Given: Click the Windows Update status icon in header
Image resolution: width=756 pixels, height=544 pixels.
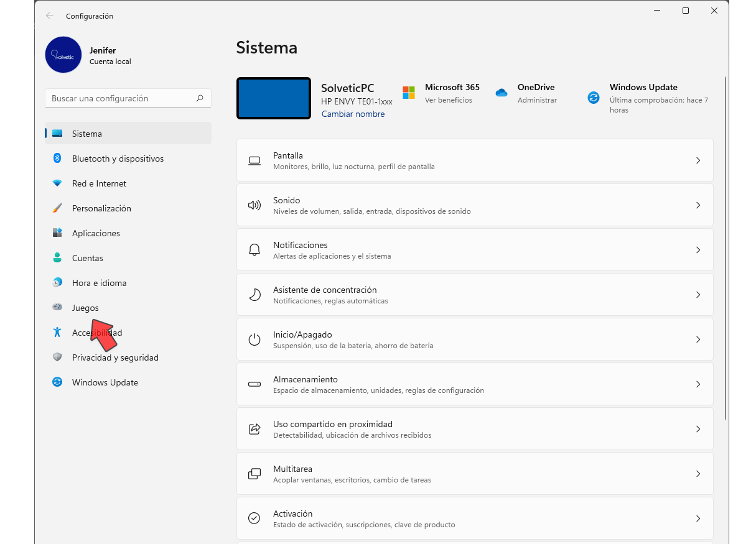Looking at the screenshot, I should coord(594,98).
